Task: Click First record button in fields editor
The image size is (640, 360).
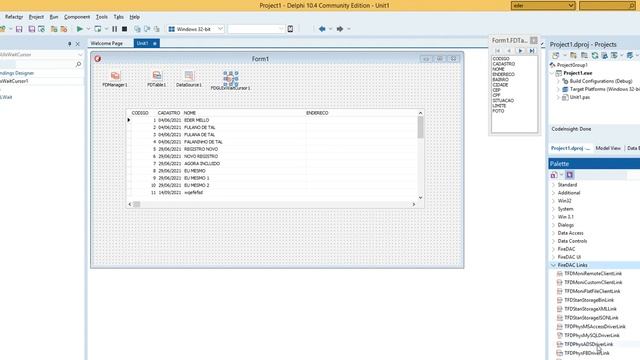Action: (498, 51)
